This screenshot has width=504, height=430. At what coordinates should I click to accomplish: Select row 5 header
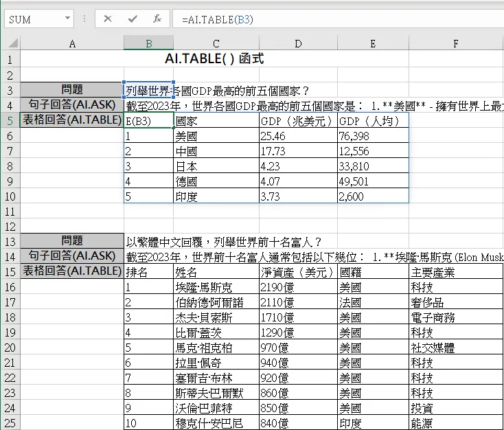(10, 120)
